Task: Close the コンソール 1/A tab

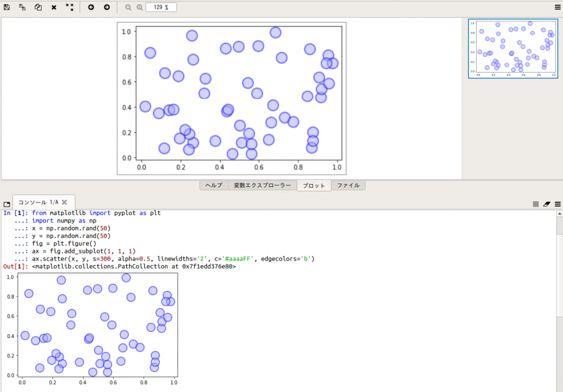Action: (x=65, y=202)
